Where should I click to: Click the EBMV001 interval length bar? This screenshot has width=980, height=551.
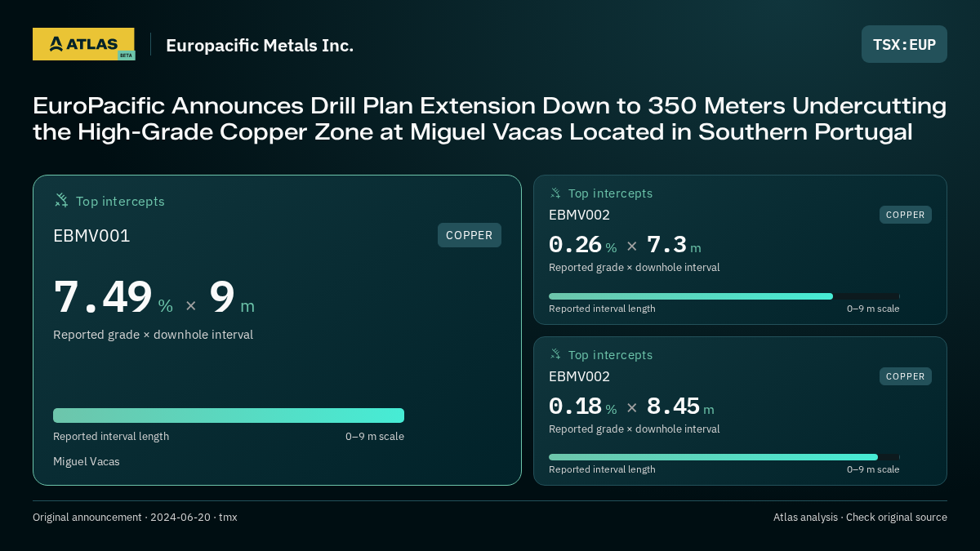pos(229,415)
